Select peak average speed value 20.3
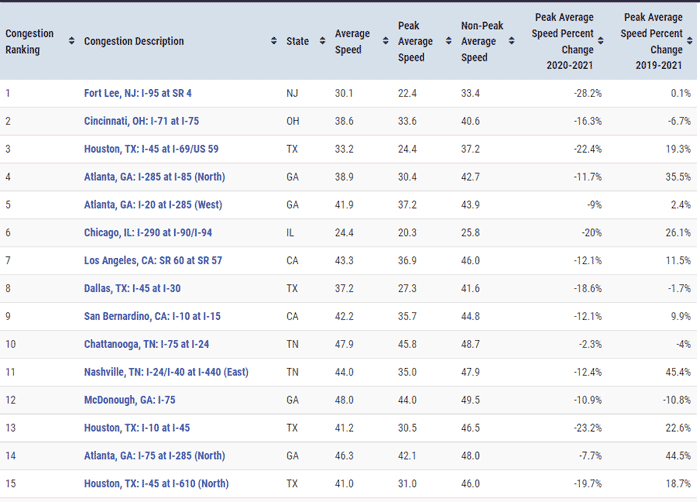700x502 pixels. 407,233
